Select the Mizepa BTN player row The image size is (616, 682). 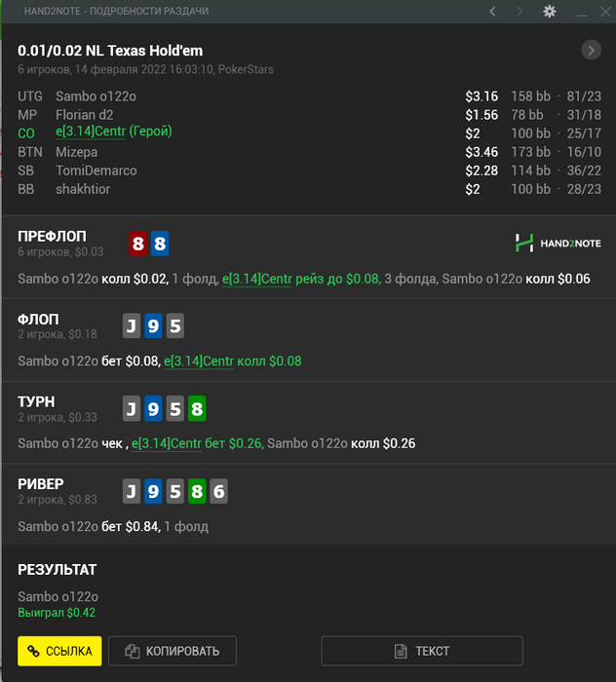(x=77, y=152)
